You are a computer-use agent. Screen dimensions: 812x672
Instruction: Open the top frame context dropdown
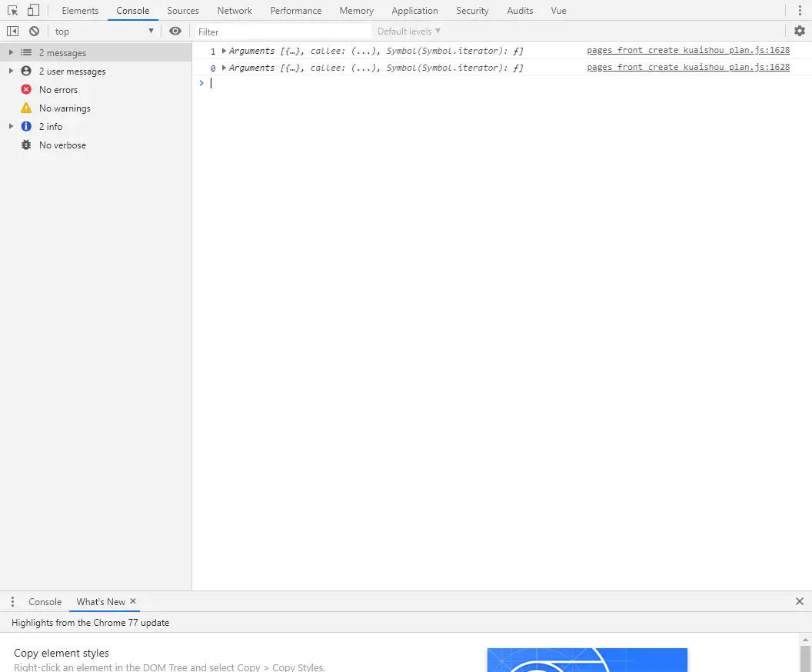[104, 31]
